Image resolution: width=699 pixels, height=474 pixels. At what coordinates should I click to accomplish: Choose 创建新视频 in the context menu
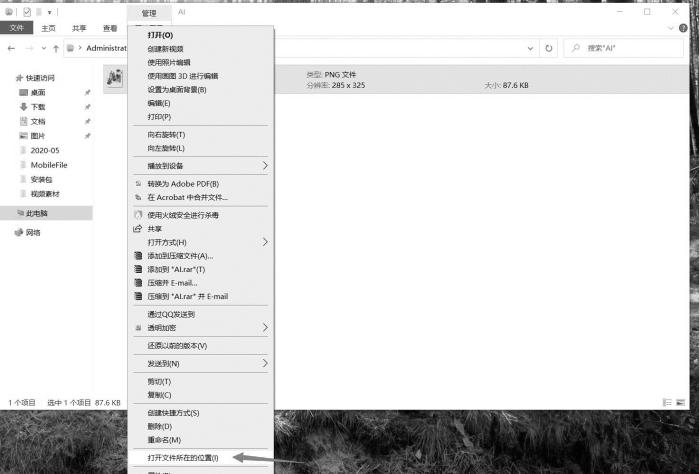coord(201,49)
